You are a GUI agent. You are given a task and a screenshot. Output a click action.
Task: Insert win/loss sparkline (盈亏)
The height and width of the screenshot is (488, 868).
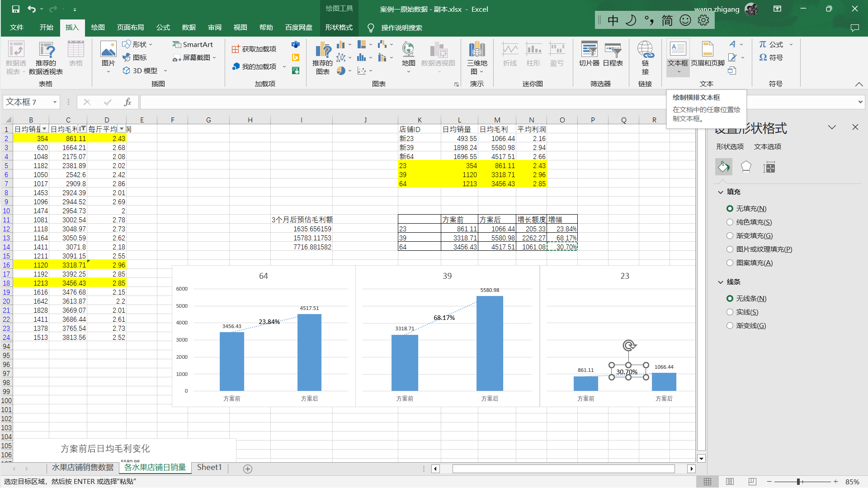557,54
